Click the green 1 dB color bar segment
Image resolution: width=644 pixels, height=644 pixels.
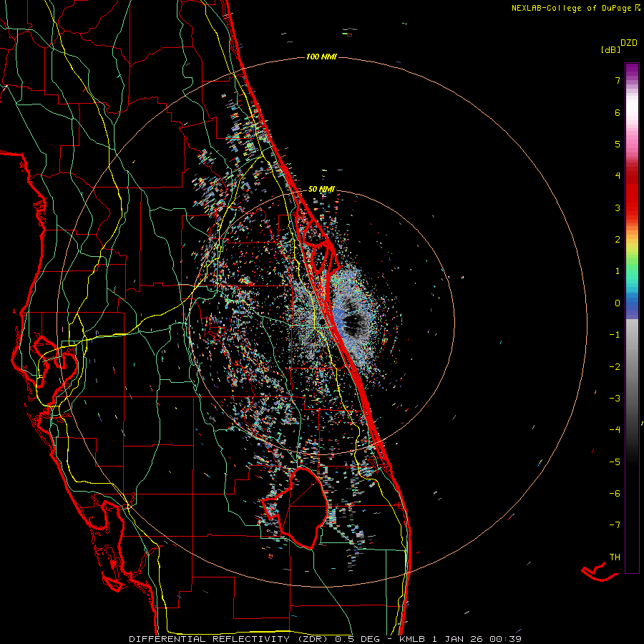click(632, 269)
